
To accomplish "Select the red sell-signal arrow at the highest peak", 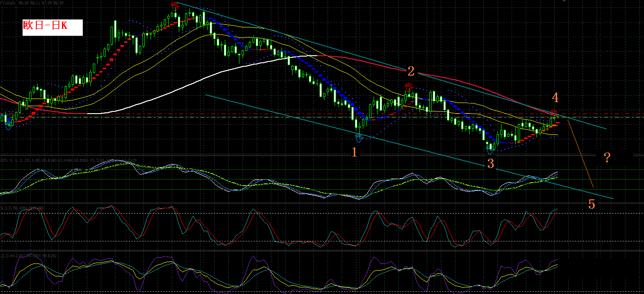I will click(174, 6).
